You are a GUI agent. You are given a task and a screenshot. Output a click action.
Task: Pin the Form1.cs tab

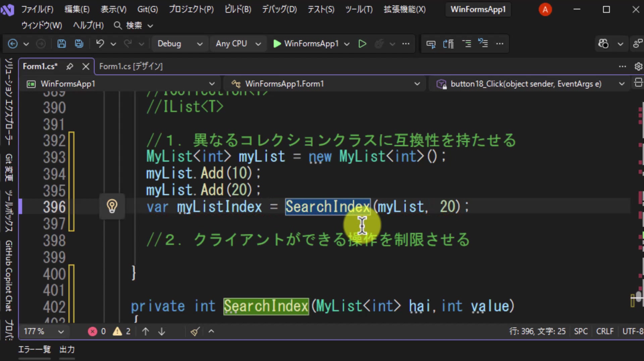pyautogui.click(x=70, y=66)
